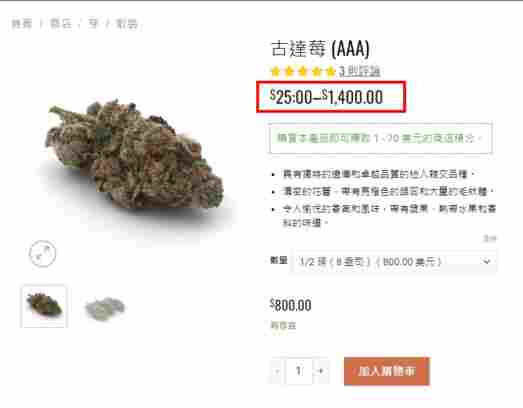Click the $25.00–$1,400.00 price range
The width and height of the screenshot is (523, 408).
(326, 97)
